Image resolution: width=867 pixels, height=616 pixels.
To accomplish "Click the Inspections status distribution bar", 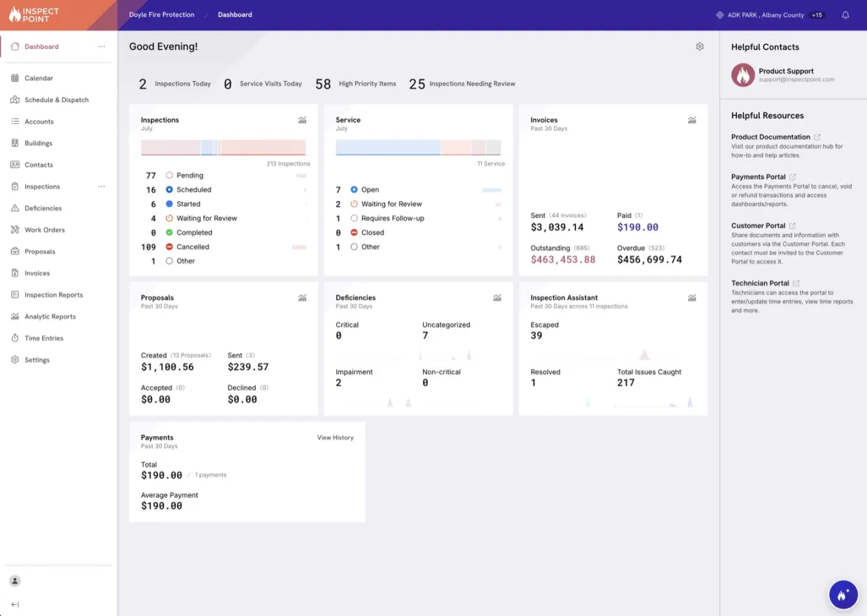I will tap(224, 148).
